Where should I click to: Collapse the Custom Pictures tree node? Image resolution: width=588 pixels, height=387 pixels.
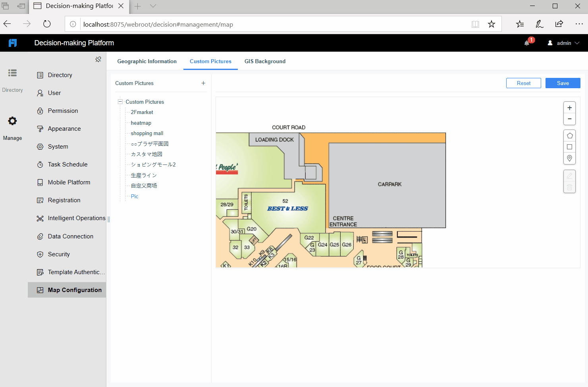tap(120, 102)
